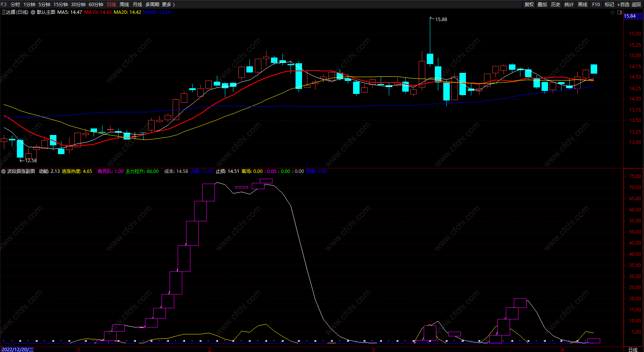Click the 12.58 low price marker
This screenshot has height=352, width=644.
pyautogui.click(x=31, y=161)
